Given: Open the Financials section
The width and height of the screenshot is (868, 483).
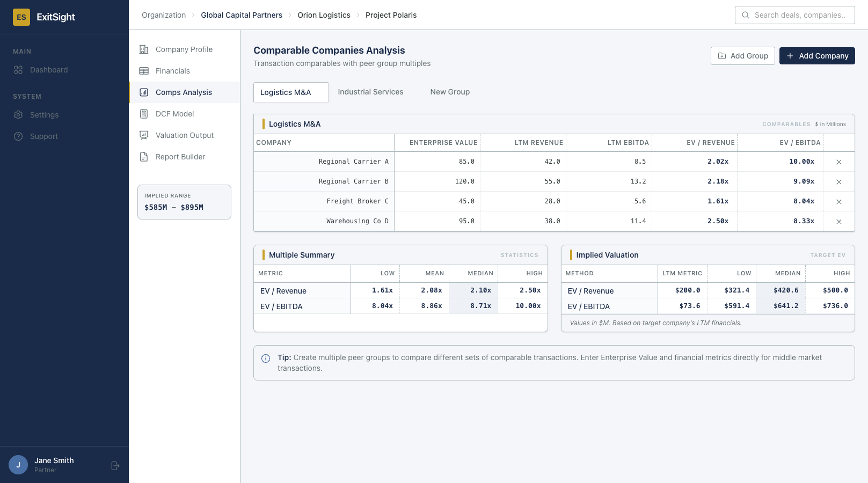Looking at the screenshot, I should 172,70.
